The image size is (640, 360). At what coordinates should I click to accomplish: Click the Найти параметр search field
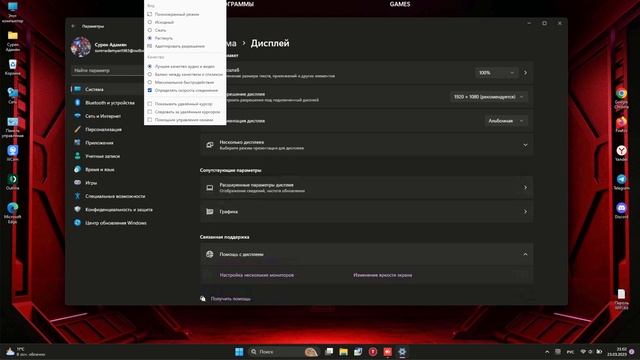108,71
